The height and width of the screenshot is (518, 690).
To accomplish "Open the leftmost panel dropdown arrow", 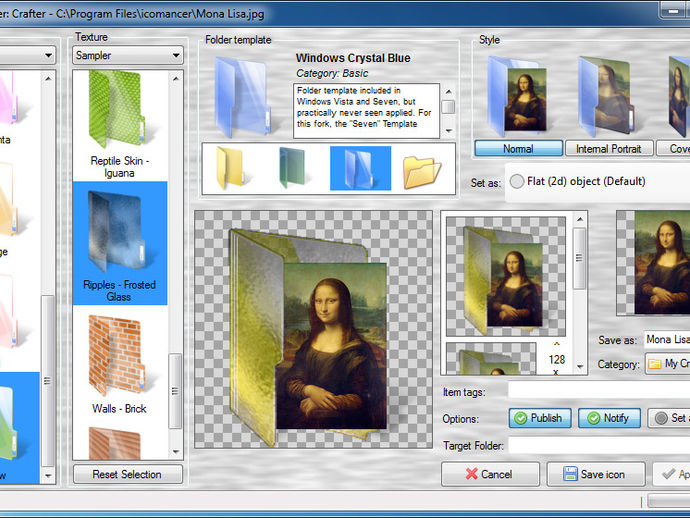I will click(48, 55).
